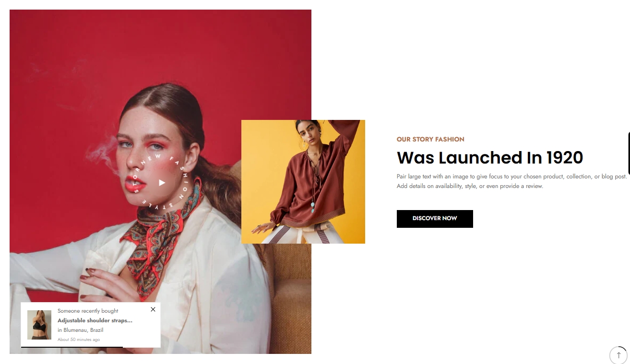Viewport: 630px width, 364px height.
Task: Click the yellow background model image
Action: (303, 182)
